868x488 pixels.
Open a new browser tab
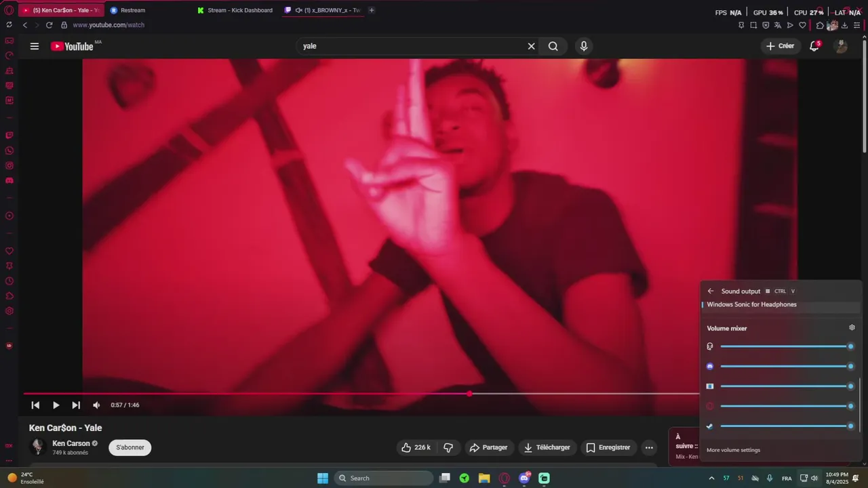pyautogui.click(x=372, y=10)
